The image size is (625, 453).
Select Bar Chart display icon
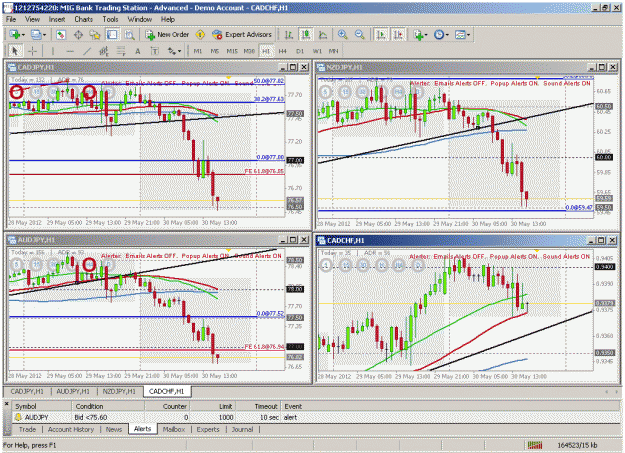click(289, 35)
